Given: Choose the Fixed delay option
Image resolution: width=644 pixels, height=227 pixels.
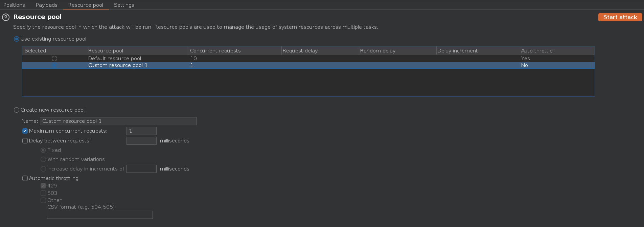Looking at the screenshot, I should click(x=43, y=150).
